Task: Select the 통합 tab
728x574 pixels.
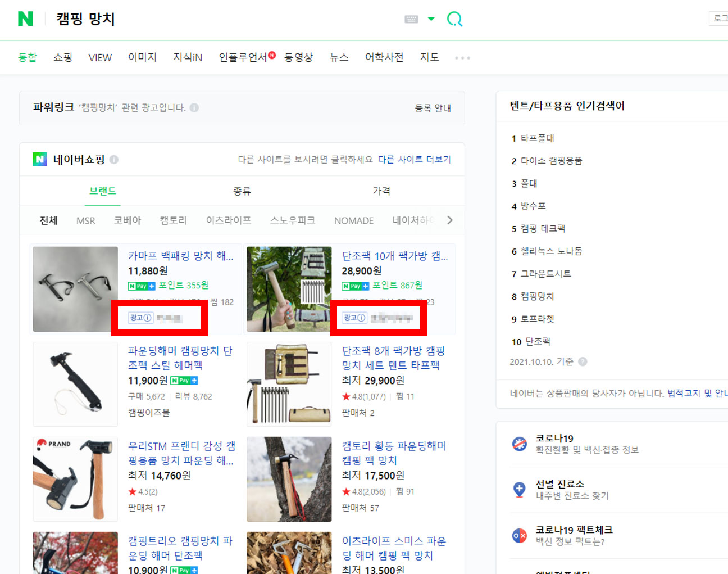Action: [28, 57]
